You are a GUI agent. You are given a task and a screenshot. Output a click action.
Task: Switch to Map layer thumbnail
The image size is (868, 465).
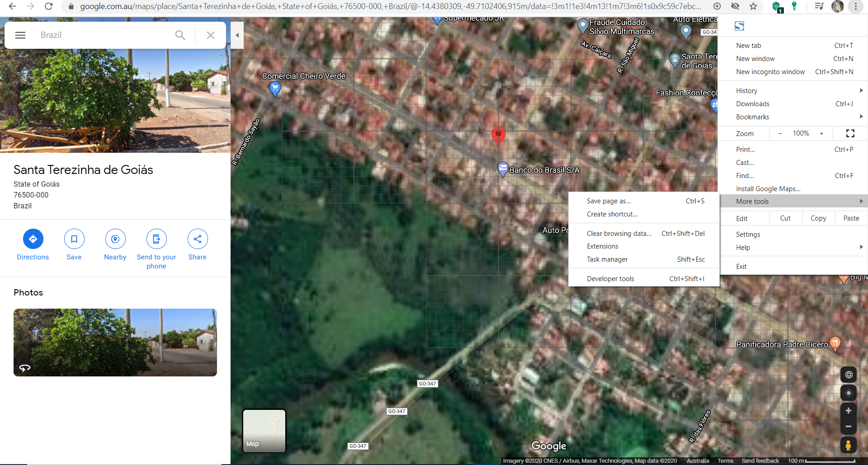click(x=264, y=431)
